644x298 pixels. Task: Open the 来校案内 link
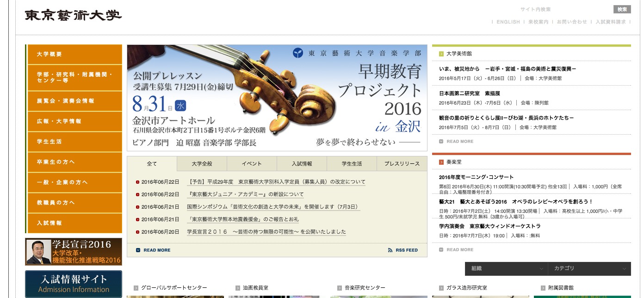538,22
